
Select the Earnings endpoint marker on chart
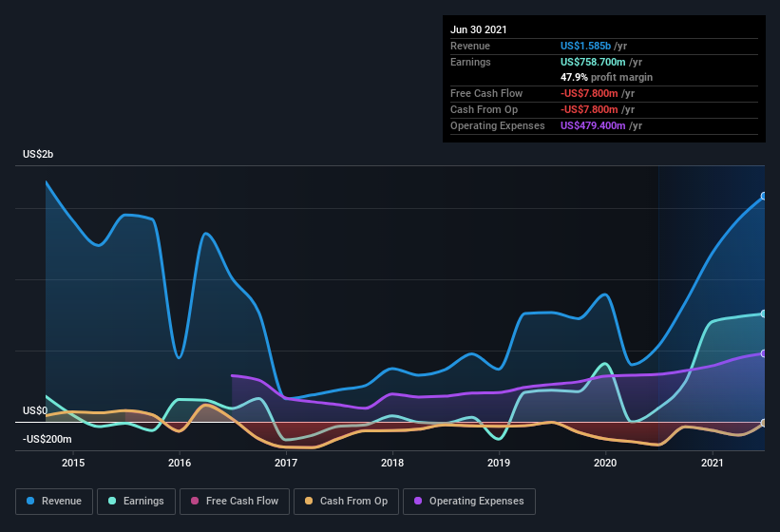[764, 313]
